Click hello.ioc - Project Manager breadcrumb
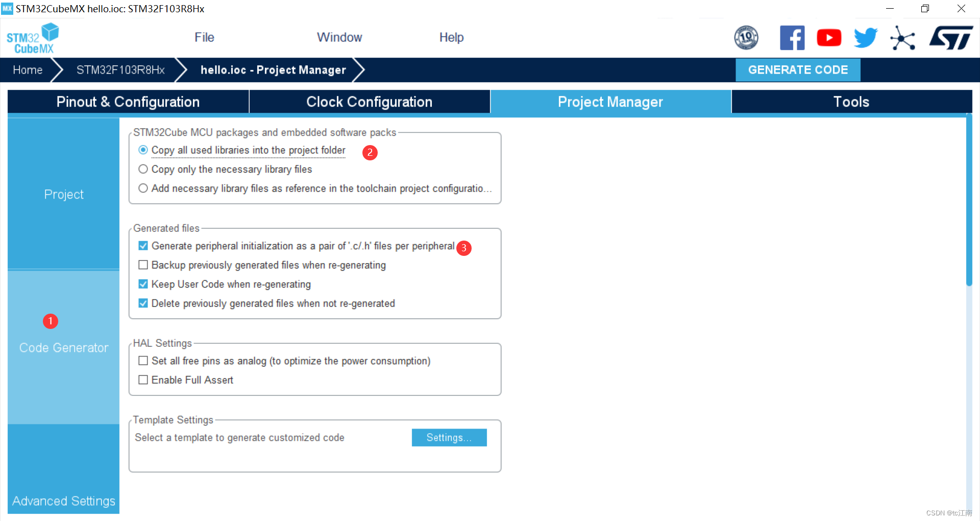Screen dimensions: 980x521 [273, 70]
